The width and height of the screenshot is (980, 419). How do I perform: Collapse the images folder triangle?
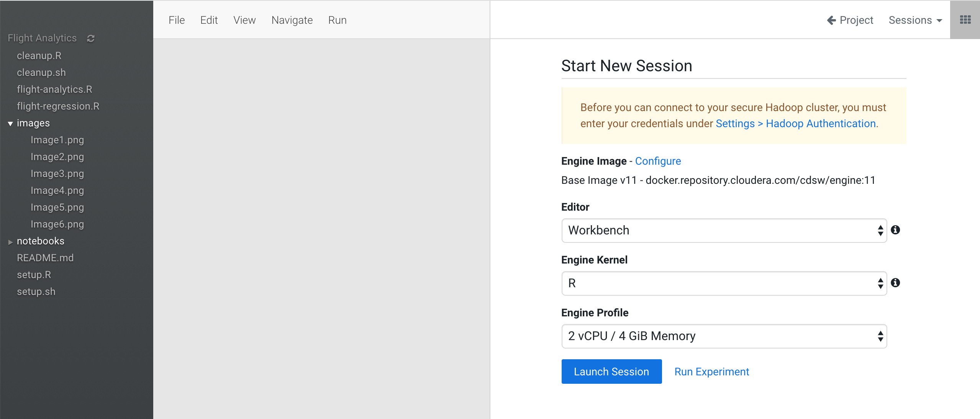click(x=10, y=123)
